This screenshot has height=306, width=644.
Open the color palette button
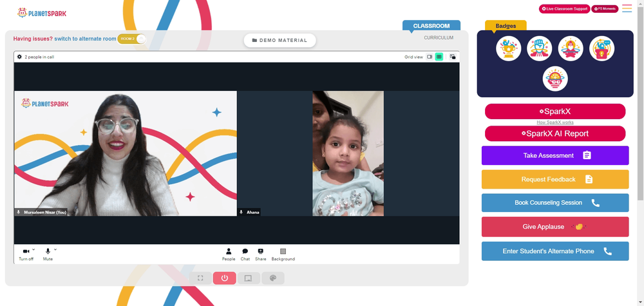272,278
